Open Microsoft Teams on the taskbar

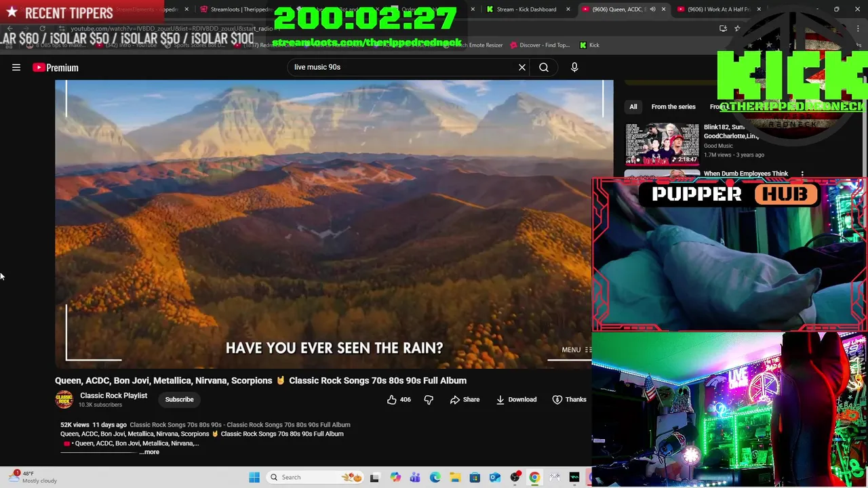coord(415,477)
